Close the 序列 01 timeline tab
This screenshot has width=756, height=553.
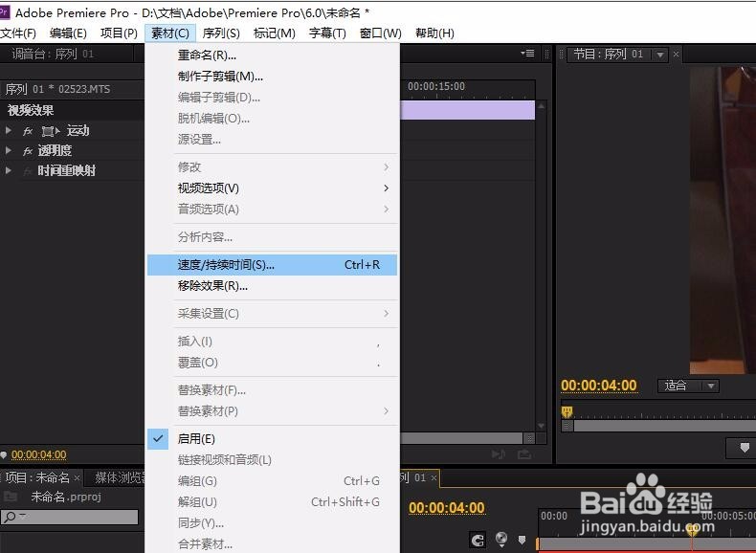pos(434,477)
